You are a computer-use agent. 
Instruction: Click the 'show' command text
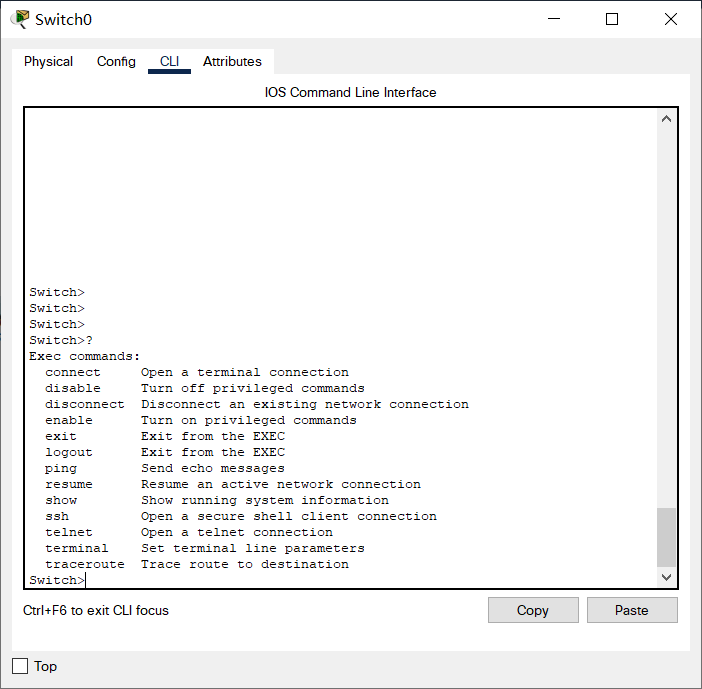click(x=60, y=501)
